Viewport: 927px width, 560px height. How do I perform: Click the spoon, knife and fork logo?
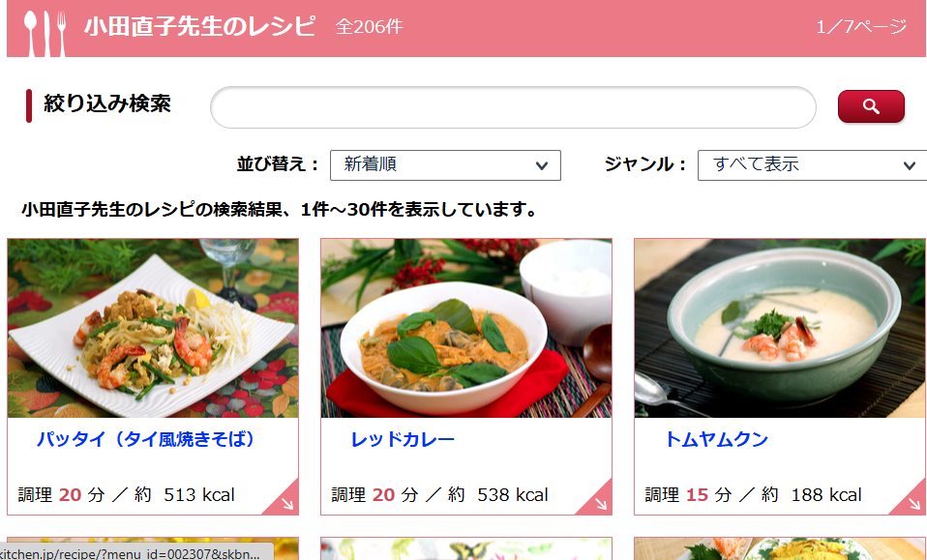pyautogui.click(x=45, y=34)
